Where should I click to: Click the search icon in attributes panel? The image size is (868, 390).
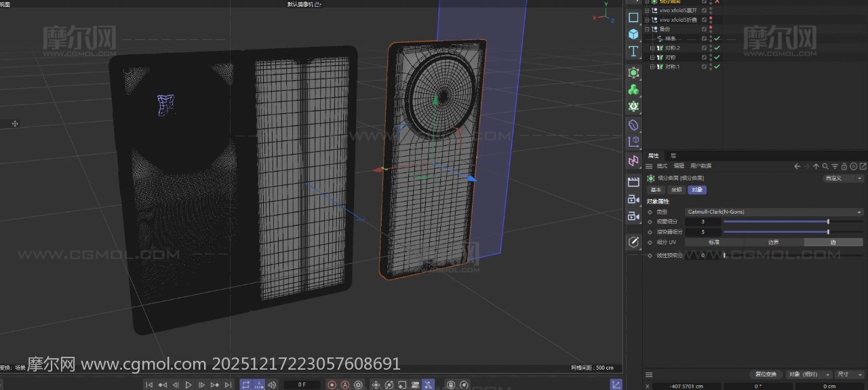pos(825,166)
